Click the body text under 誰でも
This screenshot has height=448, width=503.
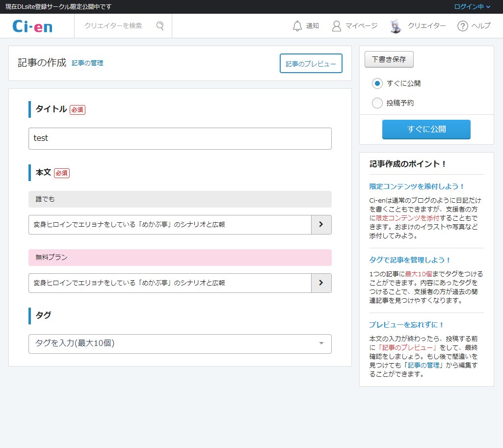(x=129, y=224)
